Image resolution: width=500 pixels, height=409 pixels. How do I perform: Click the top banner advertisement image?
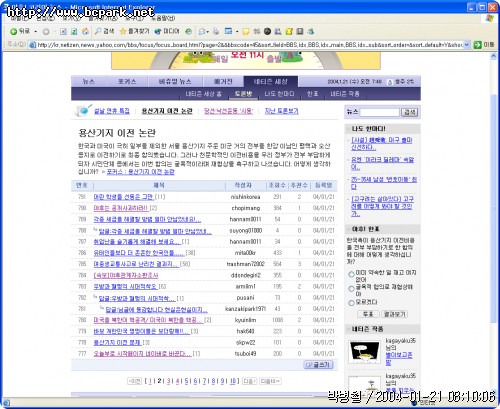(246, 60)
